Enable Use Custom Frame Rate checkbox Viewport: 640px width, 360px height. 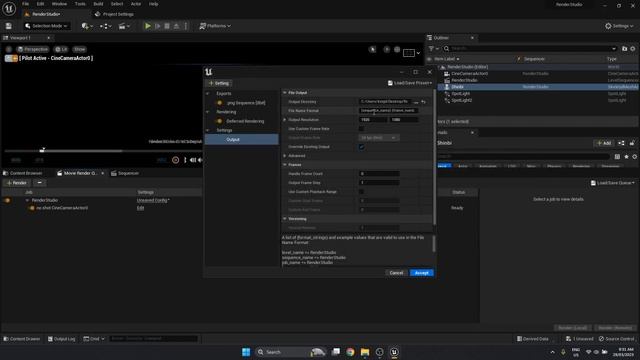361,129
